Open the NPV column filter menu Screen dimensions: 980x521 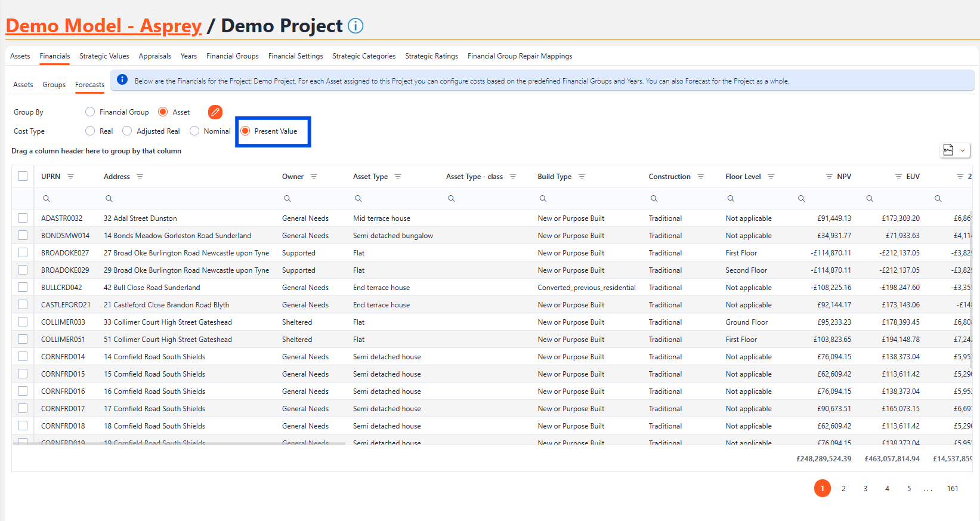pyautogui.click(x=829, y=177)
